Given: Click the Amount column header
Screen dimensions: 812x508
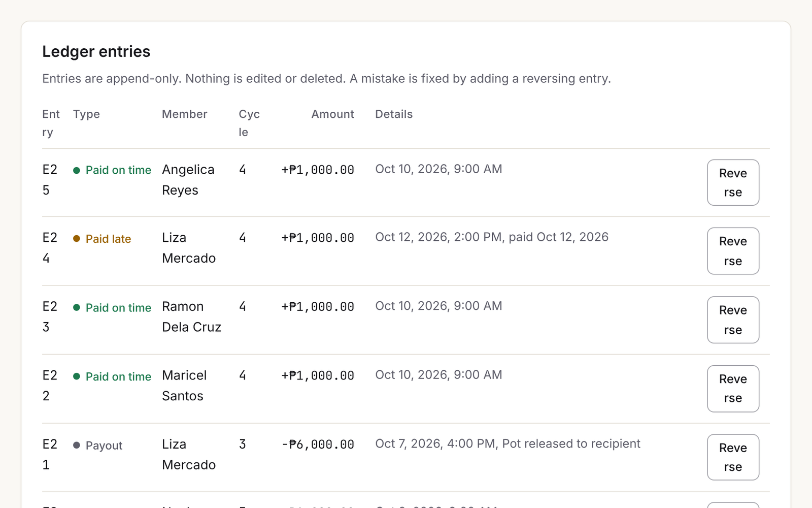Looking at the screenshot, I should (332, 114).
